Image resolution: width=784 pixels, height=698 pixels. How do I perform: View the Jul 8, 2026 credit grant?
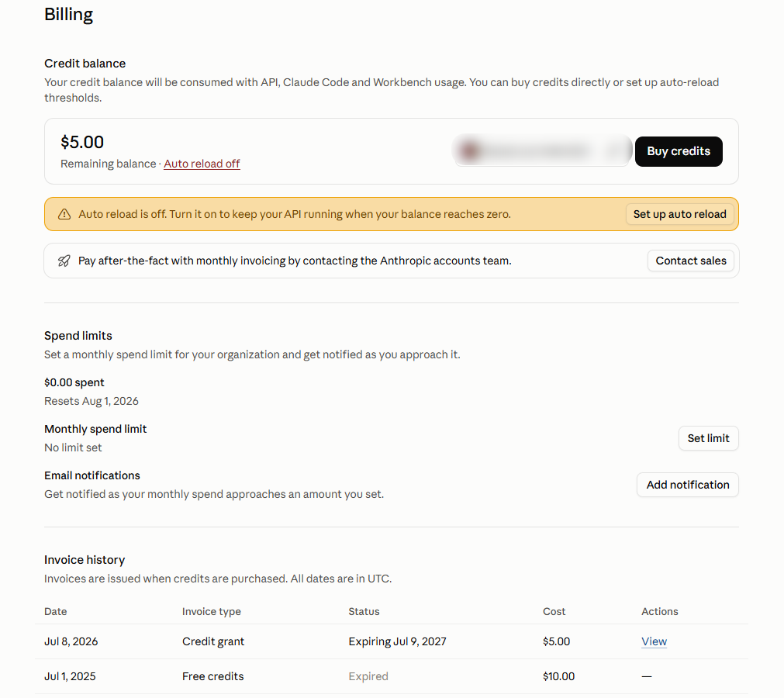654,641
